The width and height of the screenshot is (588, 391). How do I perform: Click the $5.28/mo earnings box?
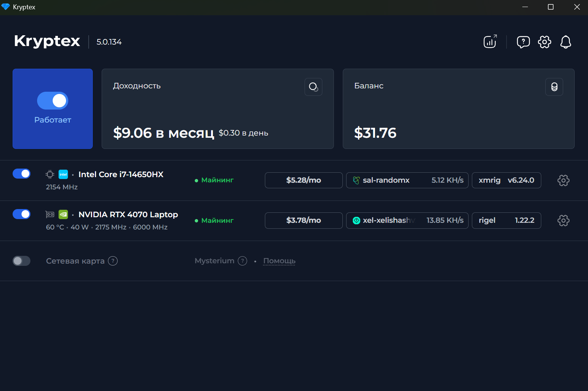[x=304, y=180]
